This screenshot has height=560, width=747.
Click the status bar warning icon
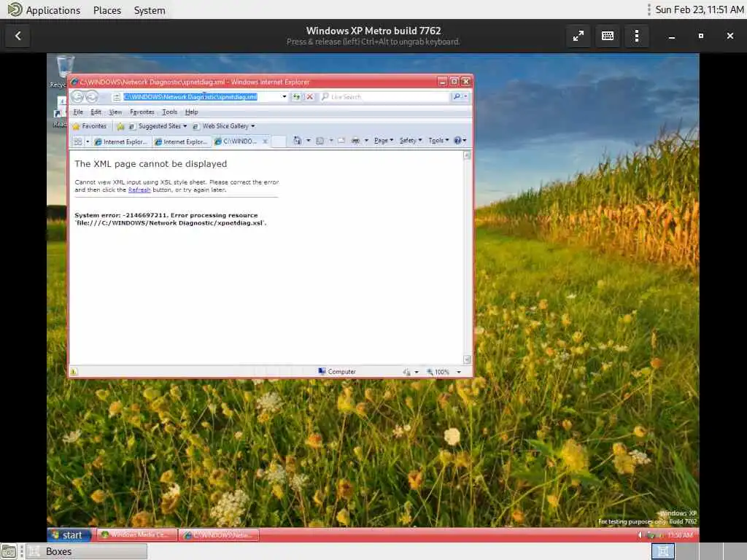[74, 371]
